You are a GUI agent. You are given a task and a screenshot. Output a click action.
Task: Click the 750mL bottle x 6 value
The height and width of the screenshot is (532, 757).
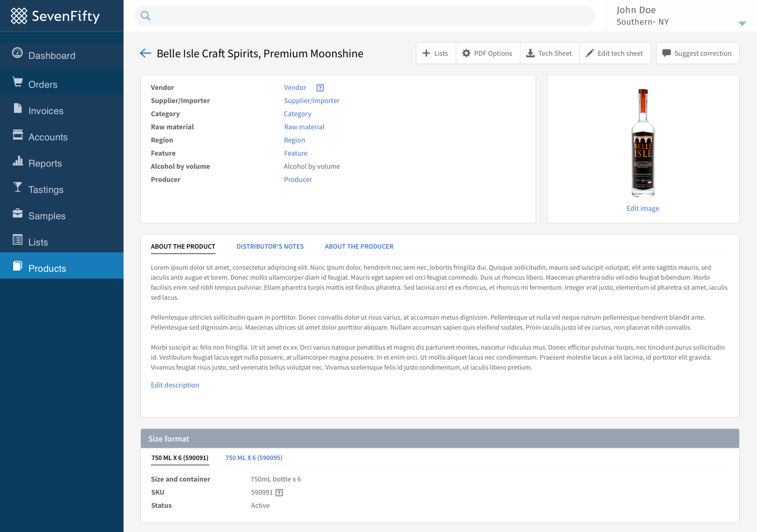(x=276, y=479)
